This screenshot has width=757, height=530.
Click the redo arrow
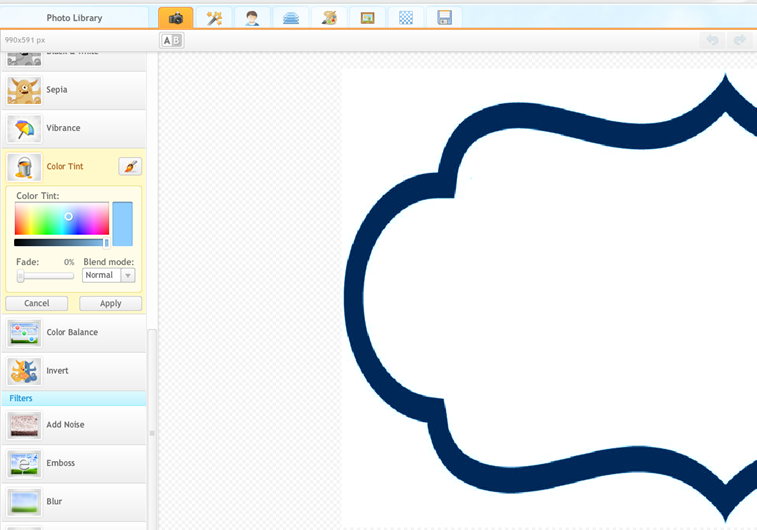739,40
